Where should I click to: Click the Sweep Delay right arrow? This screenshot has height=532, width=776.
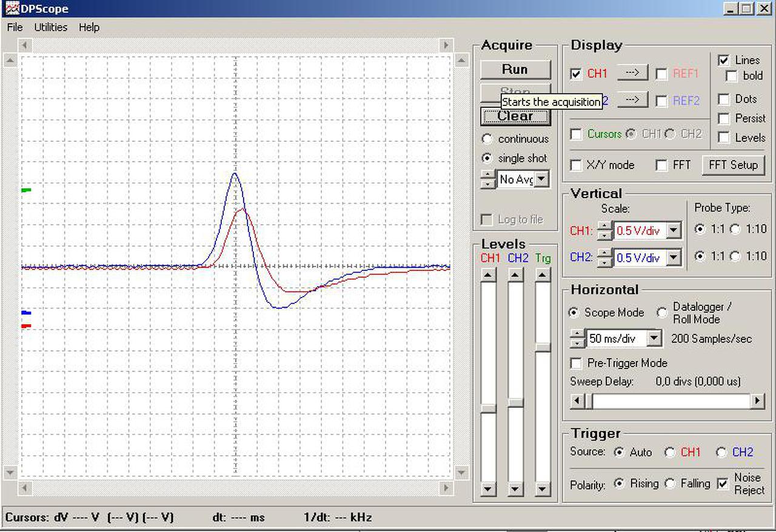(x=757, y=401)
